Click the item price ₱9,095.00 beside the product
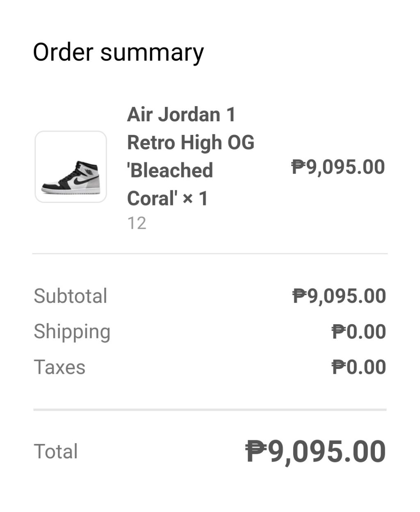This screenshot has height=512, width=420. click(338, 167)
